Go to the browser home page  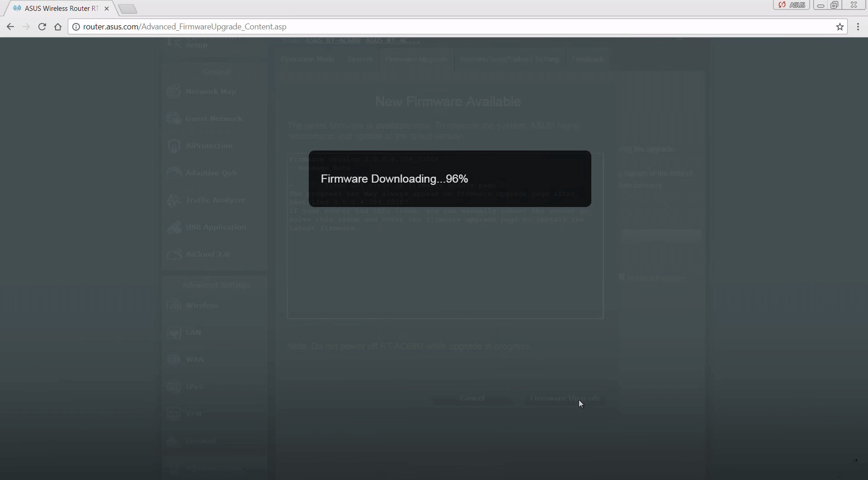click(58, 27)
